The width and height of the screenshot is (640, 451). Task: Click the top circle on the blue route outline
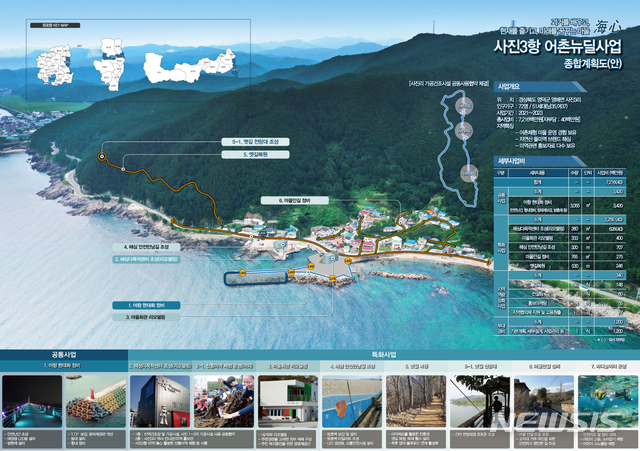click(x=464, y=106)
